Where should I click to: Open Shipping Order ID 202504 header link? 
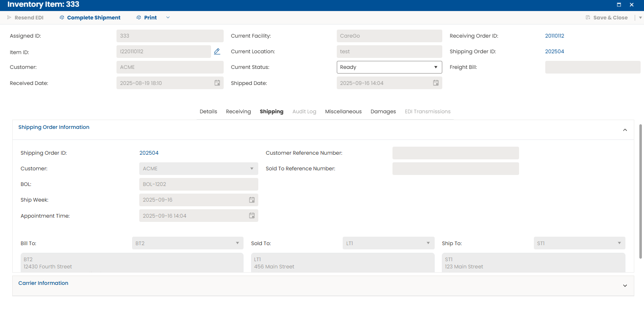point(555,52)
